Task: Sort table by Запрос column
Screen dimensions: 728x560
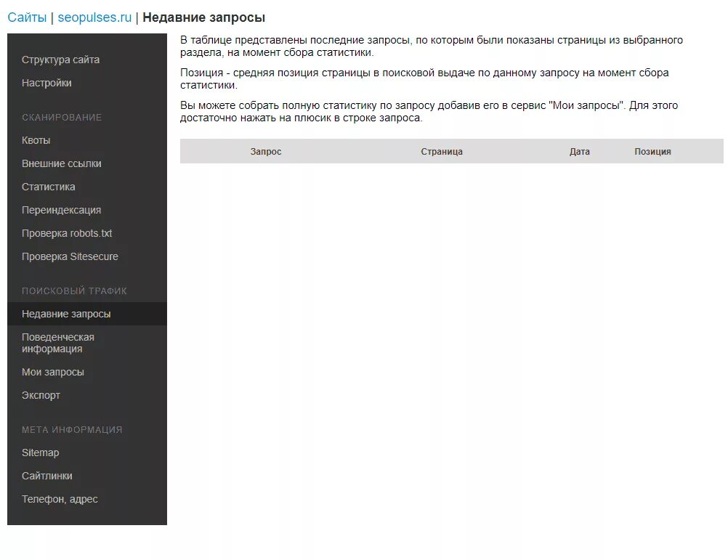Action: click(264, 151)
